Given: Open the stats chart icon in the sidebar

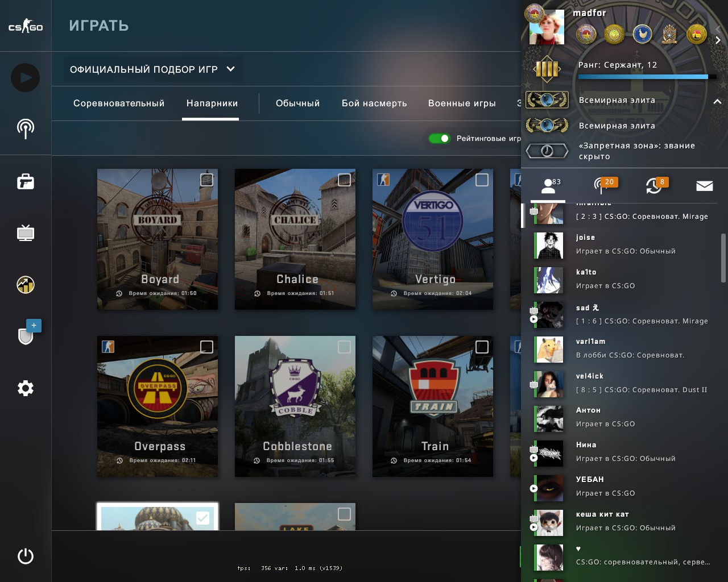Looking at the screenshot, I should 26,284.
